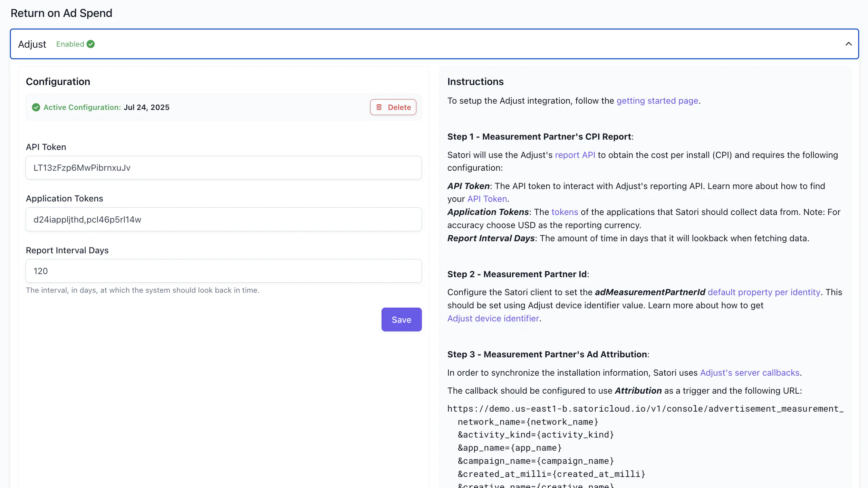Open Adjust's report API link
Viewport: 868px width, 488px height.
pyautogui.click(x=575, y=155)
